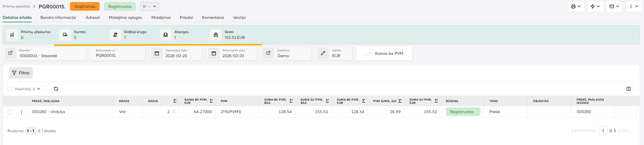Open the Bendra informacija tab

[58, 17]
